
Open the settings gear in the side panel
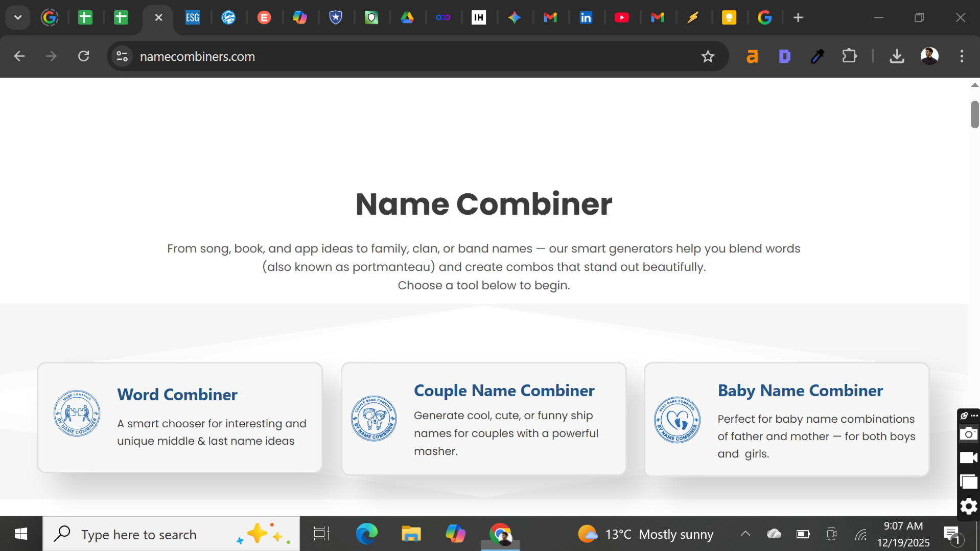click(x=968, y=507)
